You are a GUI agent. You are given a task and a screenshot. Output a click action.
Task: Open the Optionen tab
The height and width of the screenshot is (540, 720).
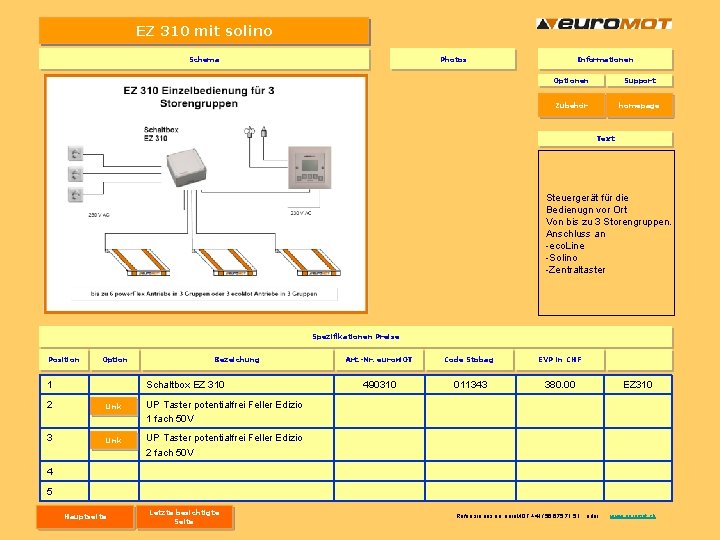tap(571, 80)
